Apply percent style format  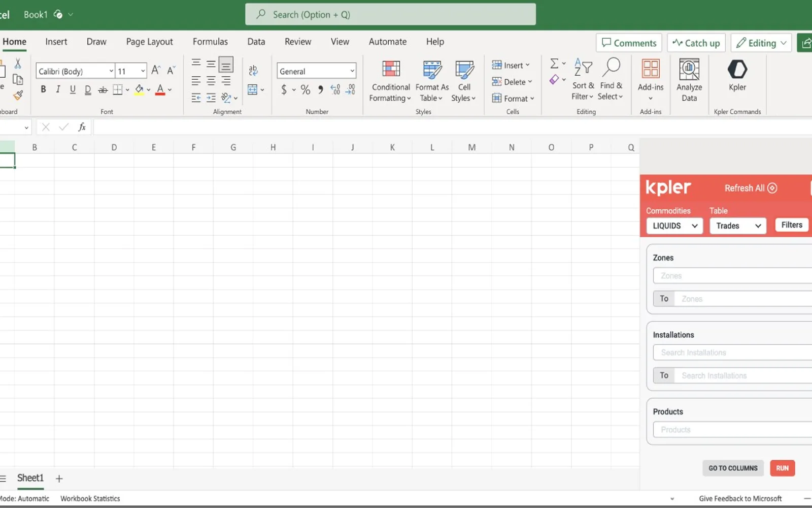(305, 90)
